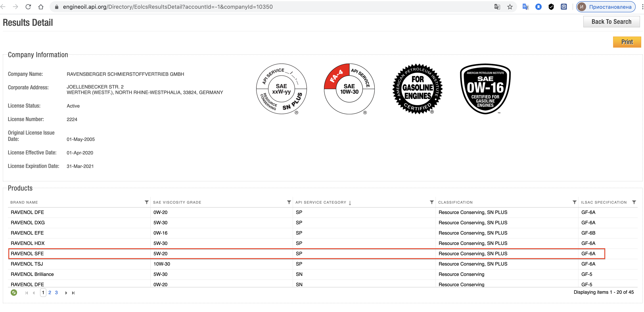Go to the browser home page
The width and height of the screenshot is (644, 312).
[41, 7]
